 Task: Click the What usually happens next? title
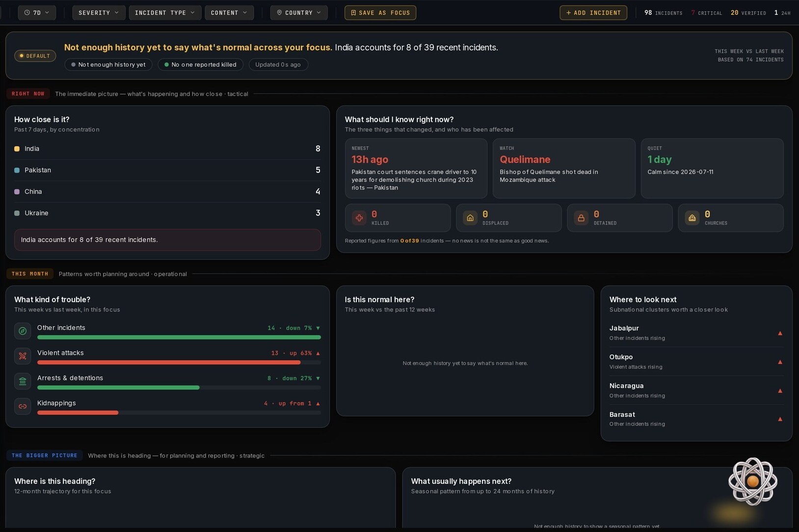pyautogui.click(x=461, y=481)
